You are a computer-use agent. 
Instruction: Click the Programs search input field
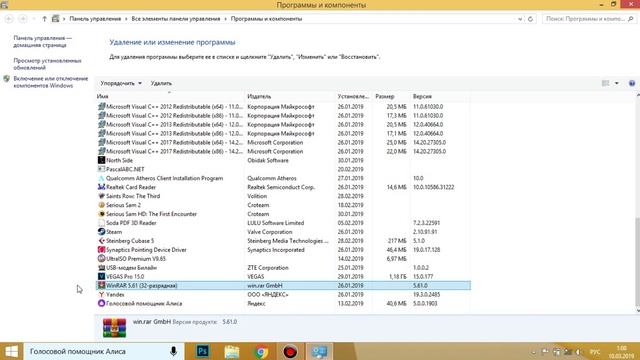(586, 19)
